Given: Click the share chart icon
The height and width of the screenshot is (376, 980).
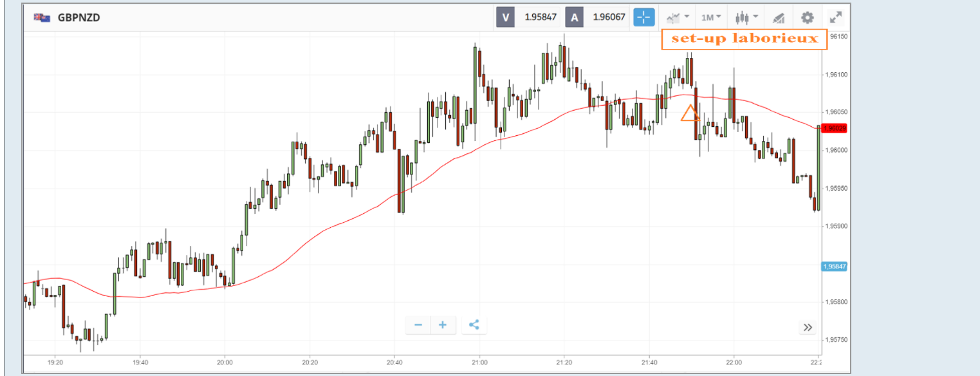Looking at the screenshot, I should (474, 325).
